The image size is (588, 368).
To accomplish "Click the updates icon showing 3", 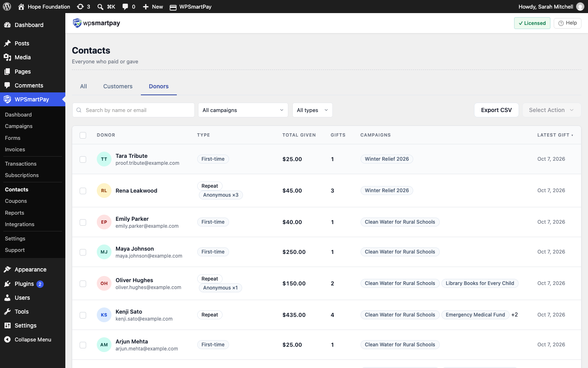I will [80, 7].
